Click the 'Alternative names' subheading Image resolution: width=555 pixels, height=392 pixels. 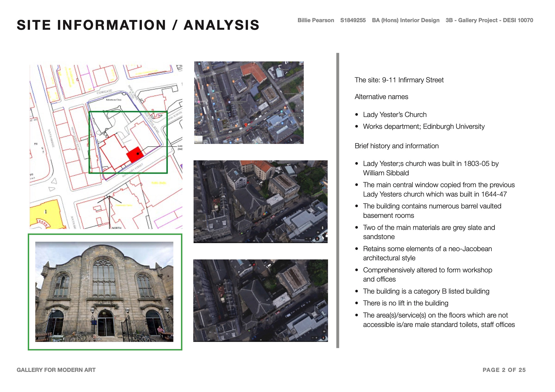click(x=381, y=97)
